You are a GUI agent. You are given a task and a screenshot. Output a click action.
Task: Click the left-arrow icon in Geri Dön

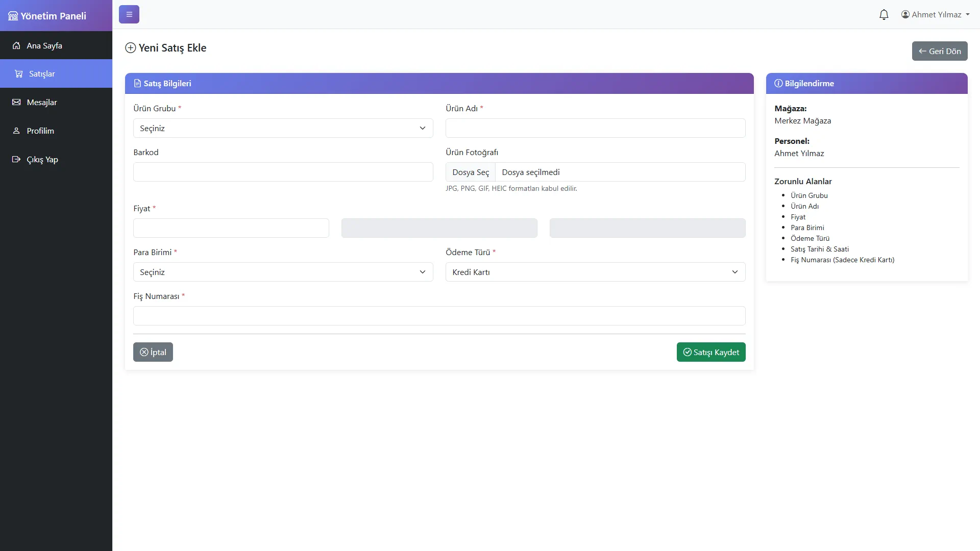pos(922,51)
